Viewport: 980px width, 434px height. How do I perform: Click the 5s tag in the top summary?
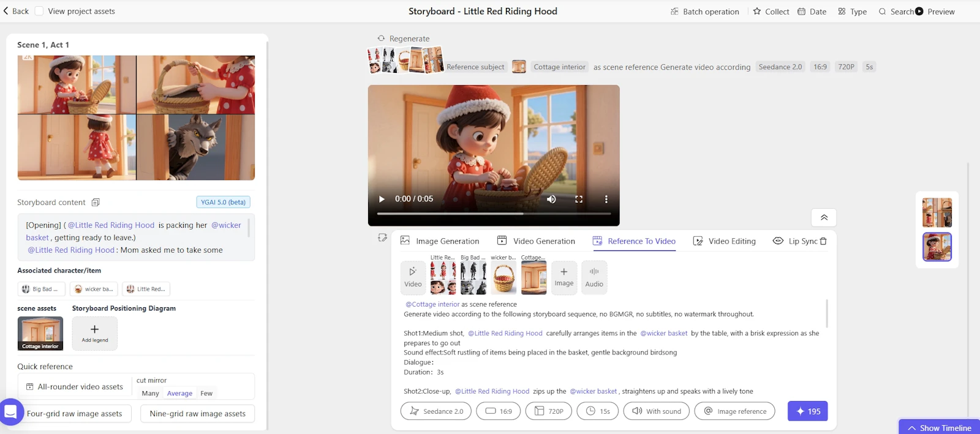pos(869,67)
